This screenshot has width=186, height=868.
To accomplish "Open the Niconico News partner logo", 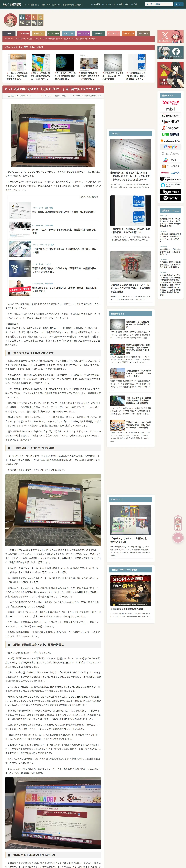I will point(170,141).
